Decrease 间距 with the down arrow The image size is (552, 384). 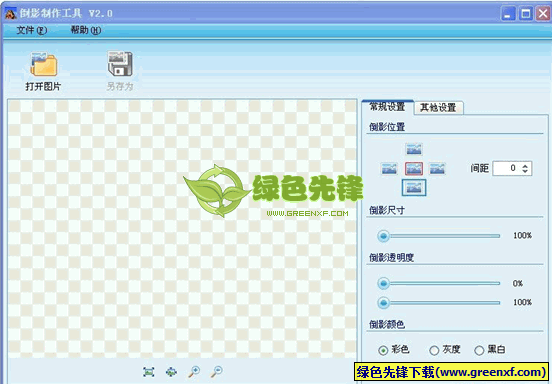click(525, 171)
